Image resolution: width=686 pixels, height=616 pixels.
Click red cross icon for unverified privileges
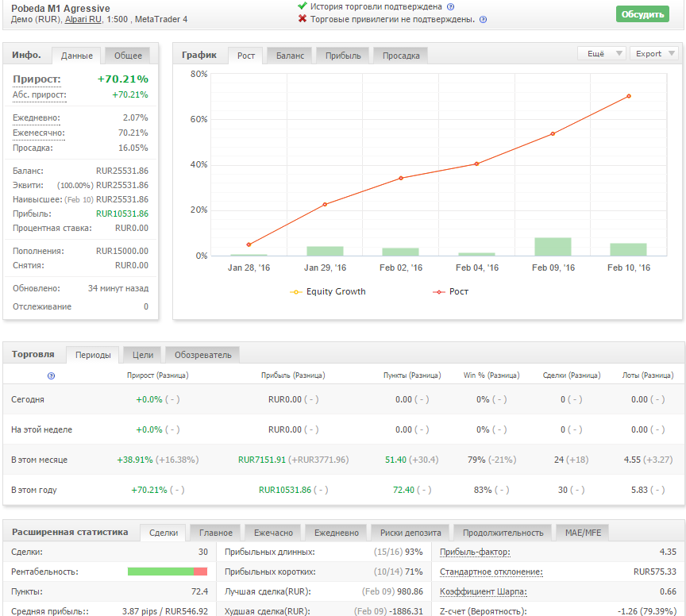click(303, 19)
